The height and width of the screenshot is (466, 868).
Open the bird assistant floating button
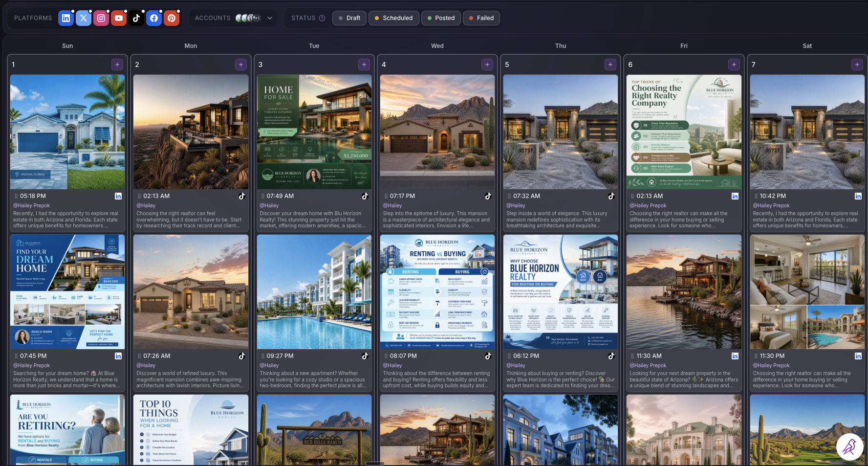849,447
